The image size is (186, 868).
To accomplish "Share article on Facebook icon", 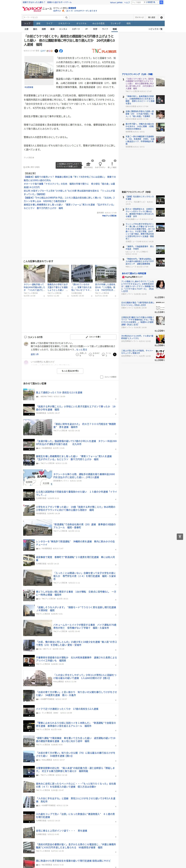I will (61, 51).
